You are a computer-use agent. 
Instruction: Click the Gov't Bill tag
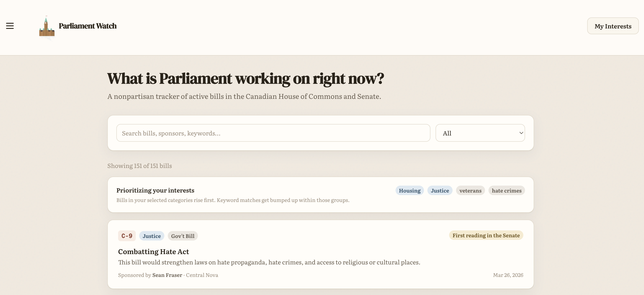click(183, 236)
